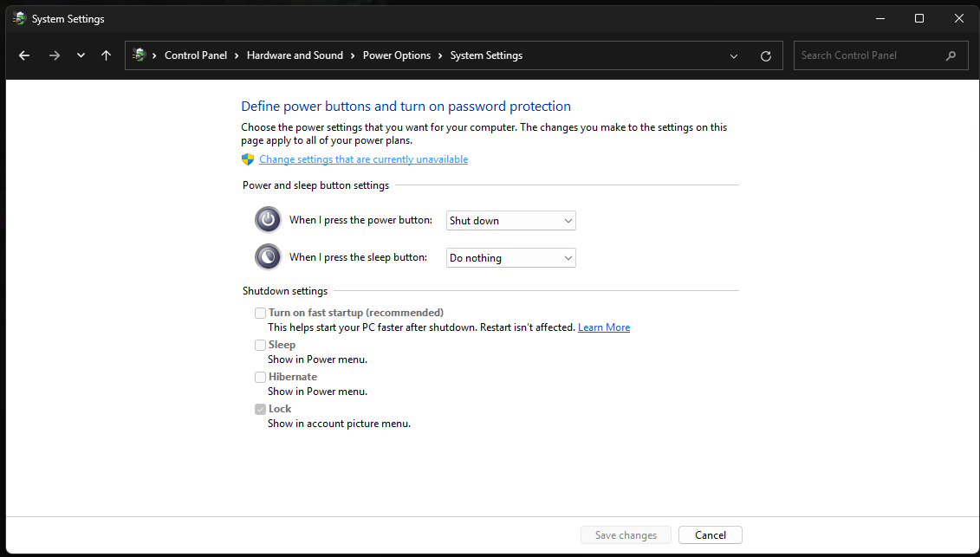Image resolution: width=980 pixels, height=557 pixels.
Task: Go up one level with up arrow
Action: coord(107,55)
